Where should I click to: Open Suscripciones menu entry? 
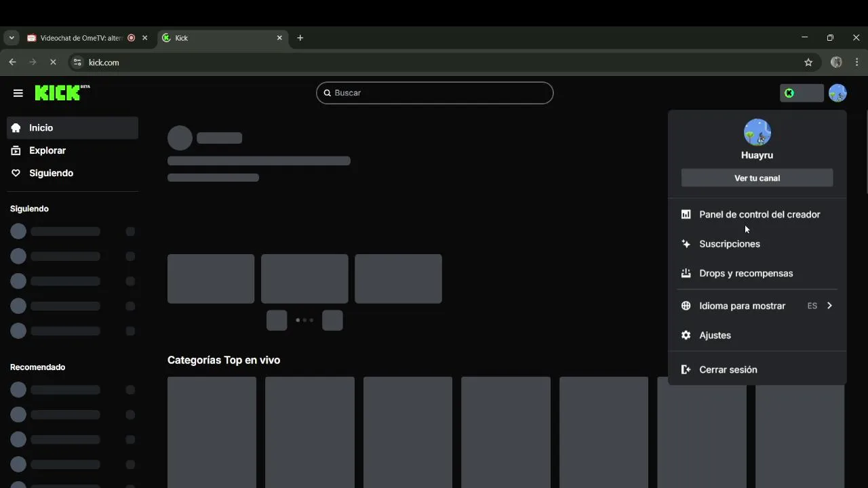[x=757, y=244]
